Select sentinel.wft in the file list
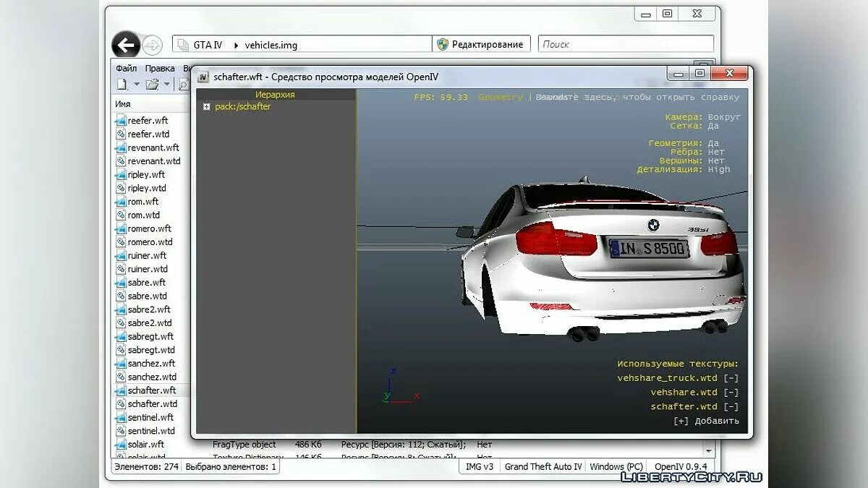Image resolution: width=868 pixels, height=488 pixels. click(x=150, y=417)
